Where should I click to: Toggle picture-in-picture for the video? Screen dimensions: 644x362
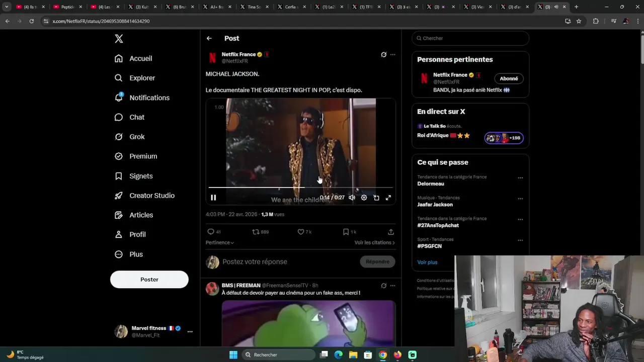[x=376, y=198]
